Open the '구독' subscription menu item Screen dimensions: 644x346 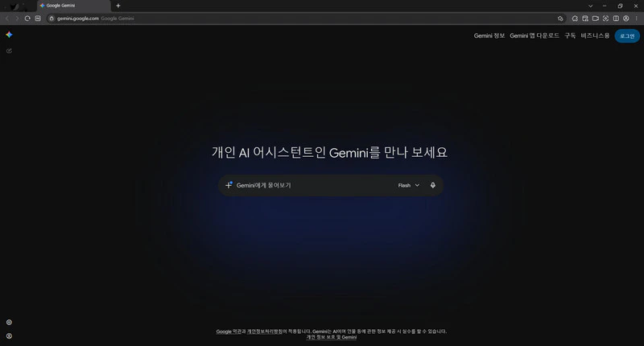570,35
